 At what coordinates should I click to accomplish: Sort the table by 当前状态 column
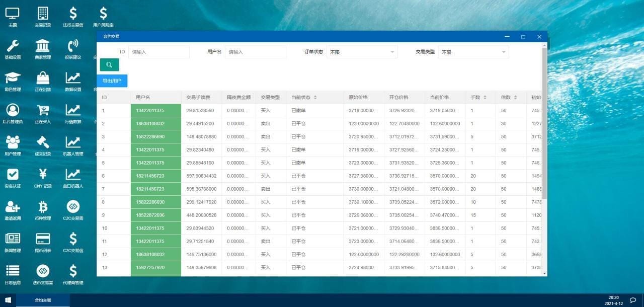pos(315,98)
